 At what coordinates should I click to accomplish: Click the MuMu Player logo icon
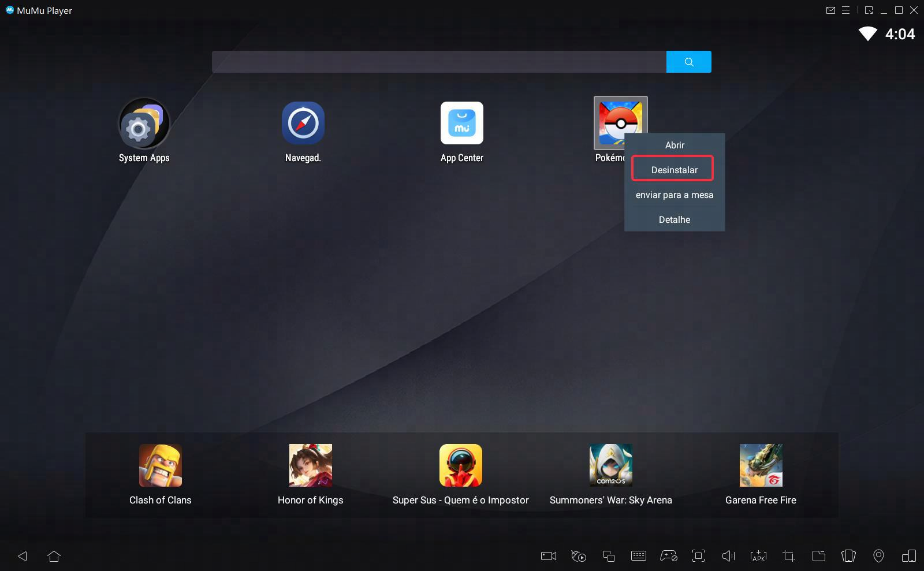click(9, 10)
